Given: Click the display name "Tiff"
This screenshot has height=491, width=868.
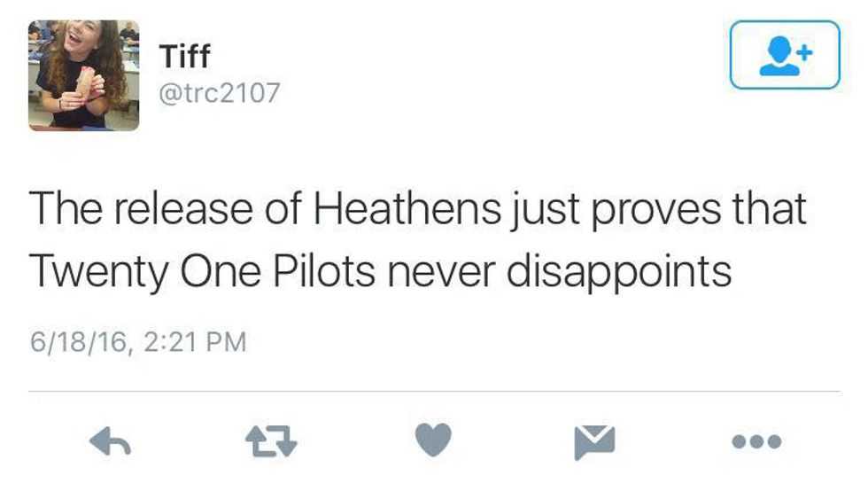Looking at the screenshot, I should (184, 58).
